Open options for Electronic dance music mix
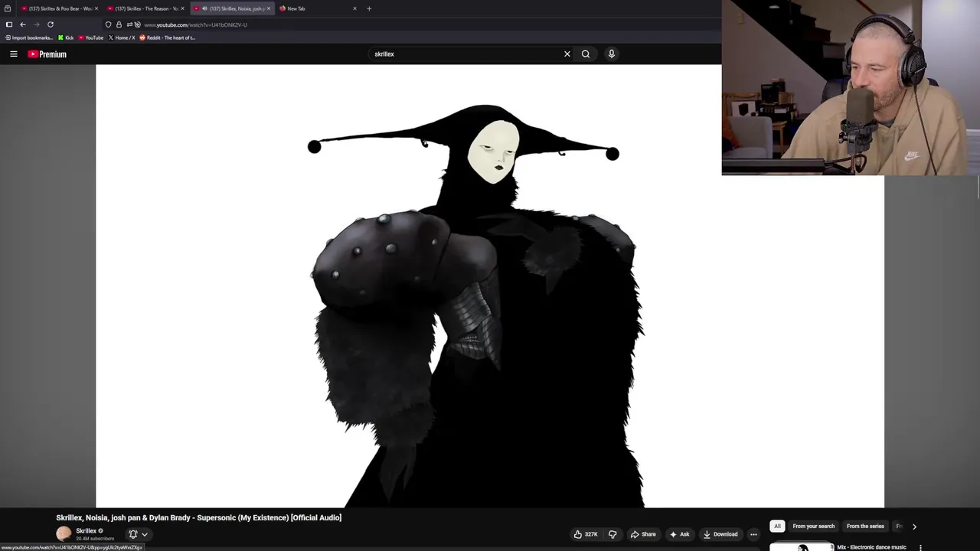This screenshot has height=551, width=980. click(920, 548)
